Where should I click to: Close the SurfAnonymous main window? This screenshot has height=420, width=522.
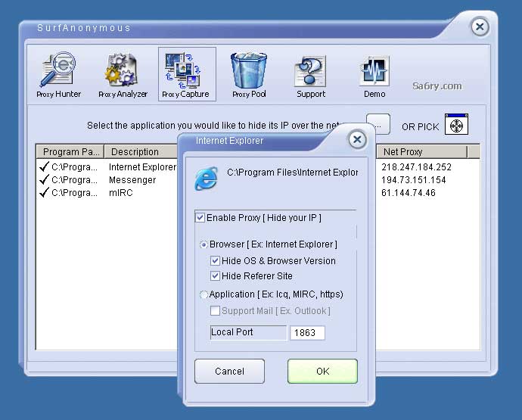coord(480,26)
